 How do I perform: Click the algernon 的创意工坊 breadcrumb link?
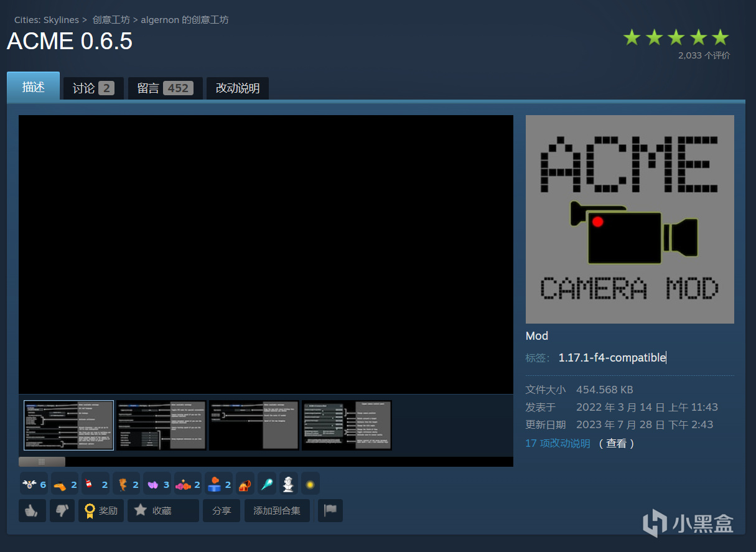[x=185, y=20]
